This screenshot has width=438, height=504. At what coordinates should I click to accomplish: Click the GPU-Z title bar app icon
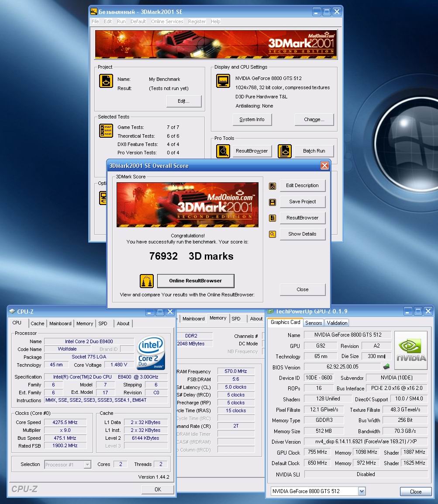tap(271, 311)
